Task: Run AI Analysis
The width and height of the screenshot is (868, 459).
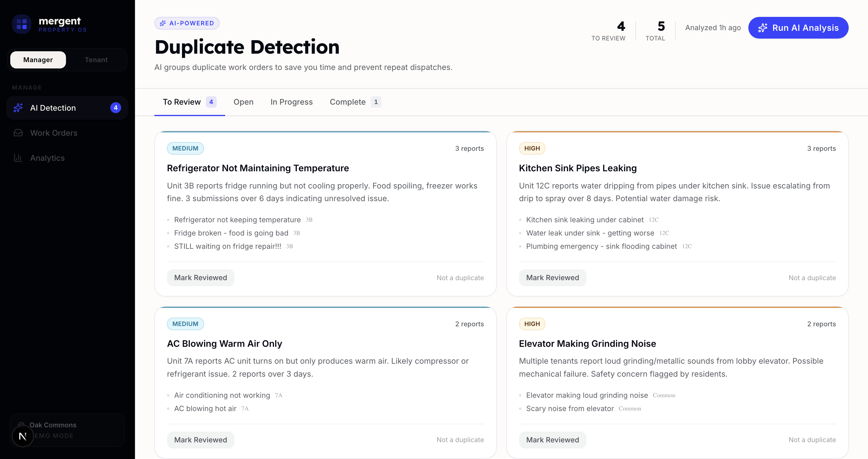Action: click(798, 28)
